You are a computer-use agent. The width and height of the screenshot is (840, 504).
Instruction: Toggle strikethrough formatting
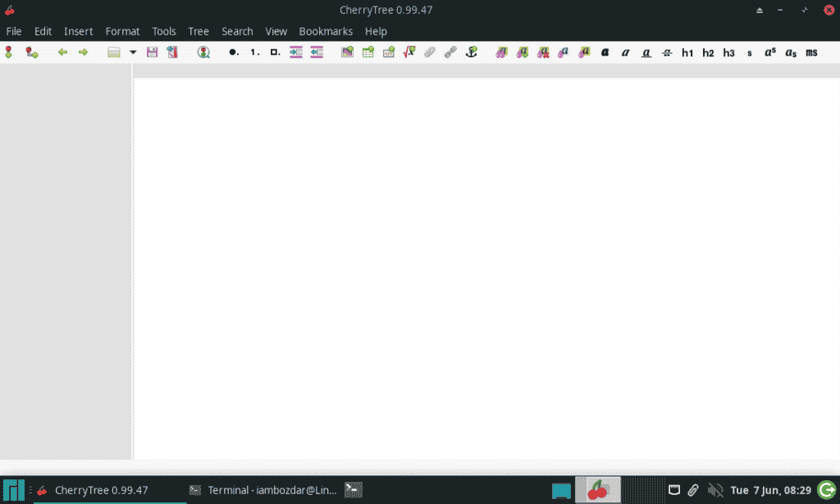point(666,52)
